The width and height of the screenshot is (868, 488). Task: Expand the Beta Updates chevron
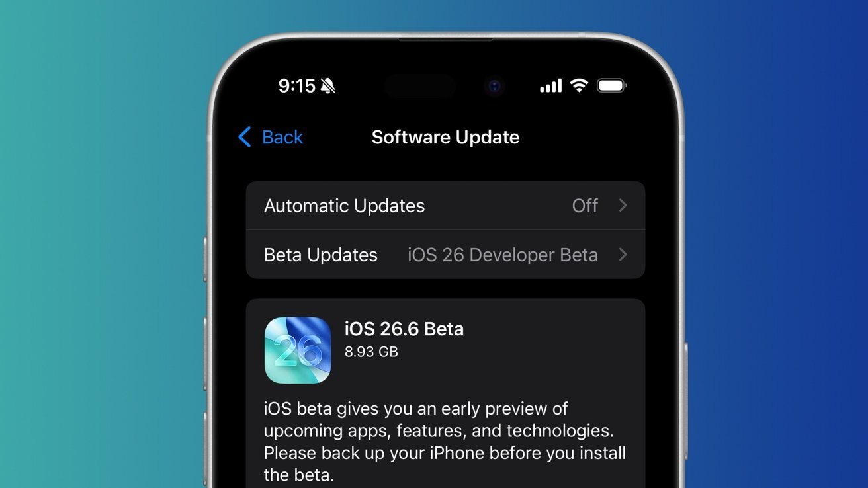coord(623,255)
